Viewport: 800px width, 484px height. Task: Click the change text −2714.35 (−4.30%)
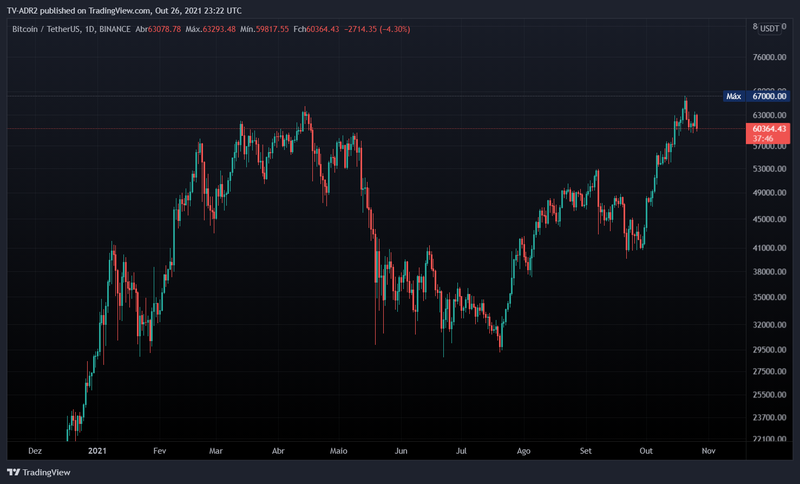click(377, 29)
